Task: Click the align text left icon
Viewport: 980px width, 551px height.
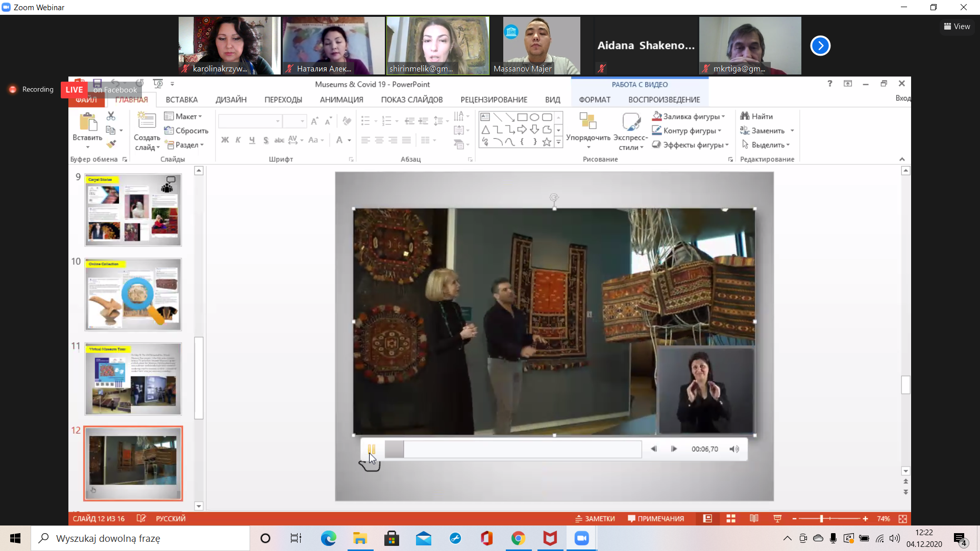Action: [365, 140]
